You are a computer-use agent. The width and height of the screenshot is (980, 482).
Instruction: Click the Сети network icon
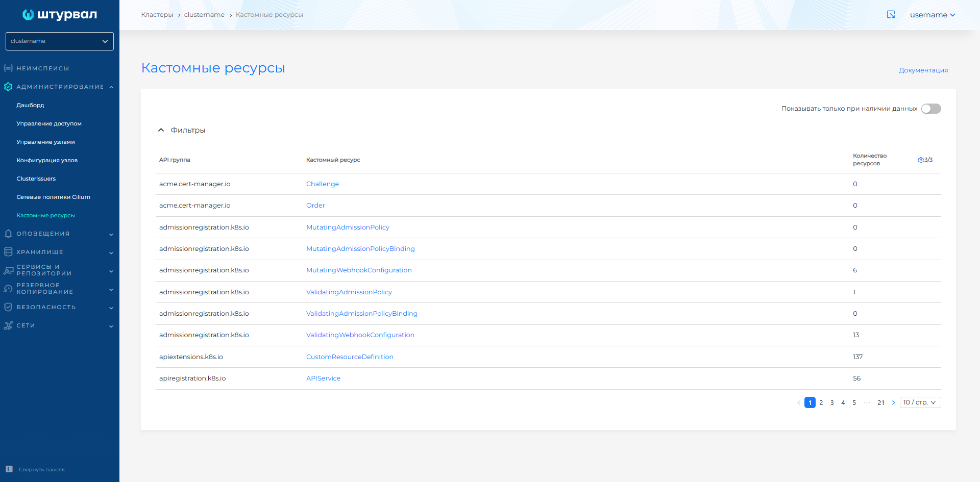(x=8, y=325)
